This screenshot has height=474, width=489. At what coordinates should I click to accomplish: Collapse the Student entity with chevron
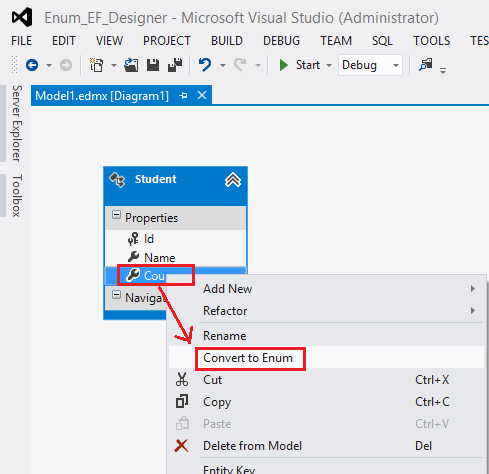coord(233,180)
